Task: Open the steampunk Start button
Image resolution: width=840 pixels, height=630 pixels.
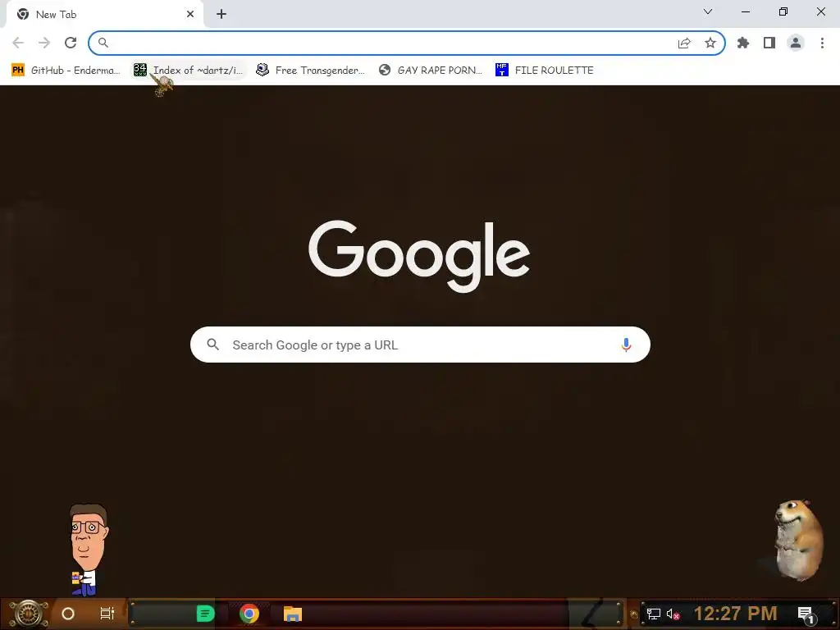Action: (28, 614)
